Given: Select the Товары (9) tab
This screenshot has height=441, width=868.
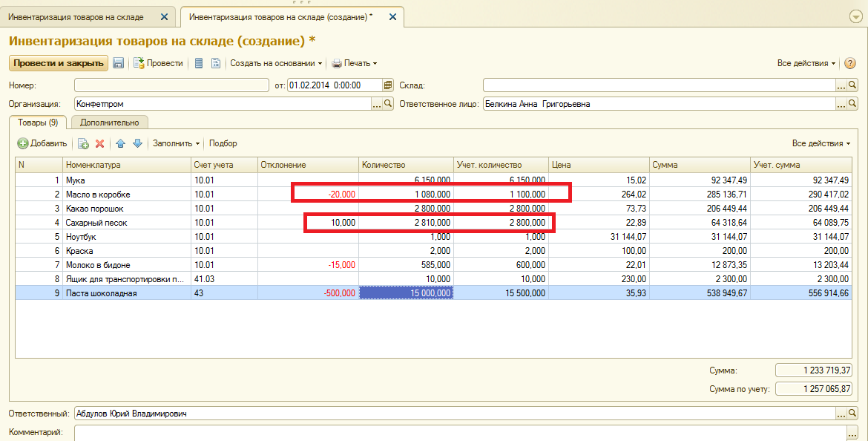Looking at the screenshot, I should coord(38,122).
